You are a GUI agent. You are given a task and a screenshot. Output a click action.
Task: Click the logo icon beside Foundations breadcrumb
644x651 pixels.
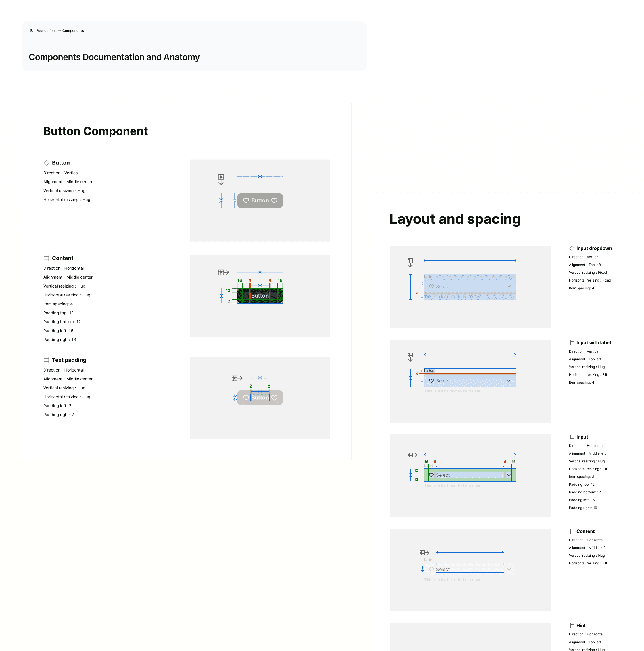click(31, 31)
